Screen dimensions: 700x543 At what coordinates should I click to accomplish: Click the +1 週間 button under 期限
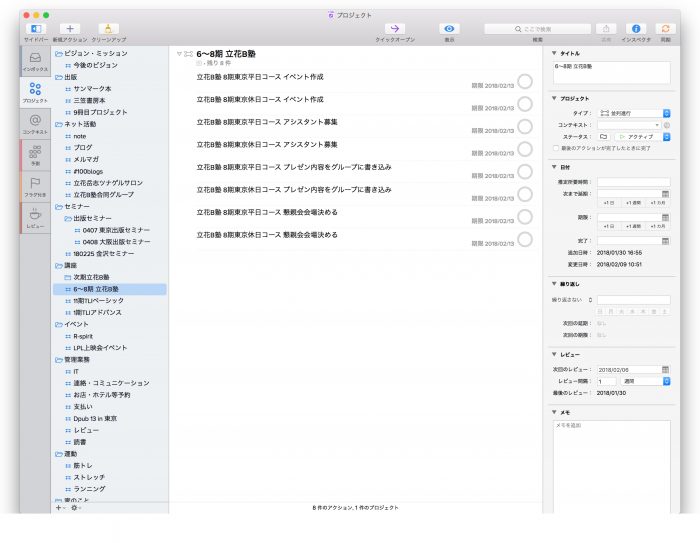[631, 228]
